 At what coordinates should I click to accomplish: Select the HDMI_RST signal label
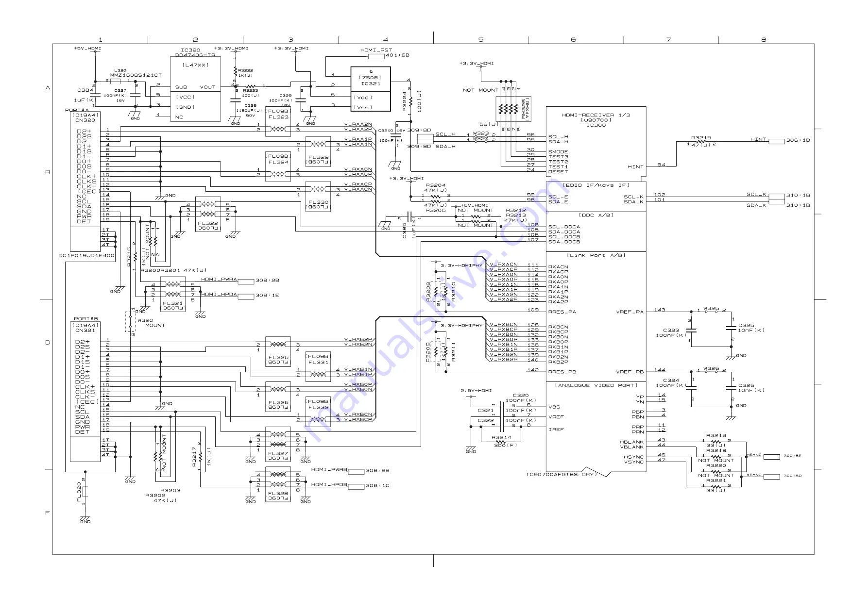pyautogui.click(x=376, y=50)
